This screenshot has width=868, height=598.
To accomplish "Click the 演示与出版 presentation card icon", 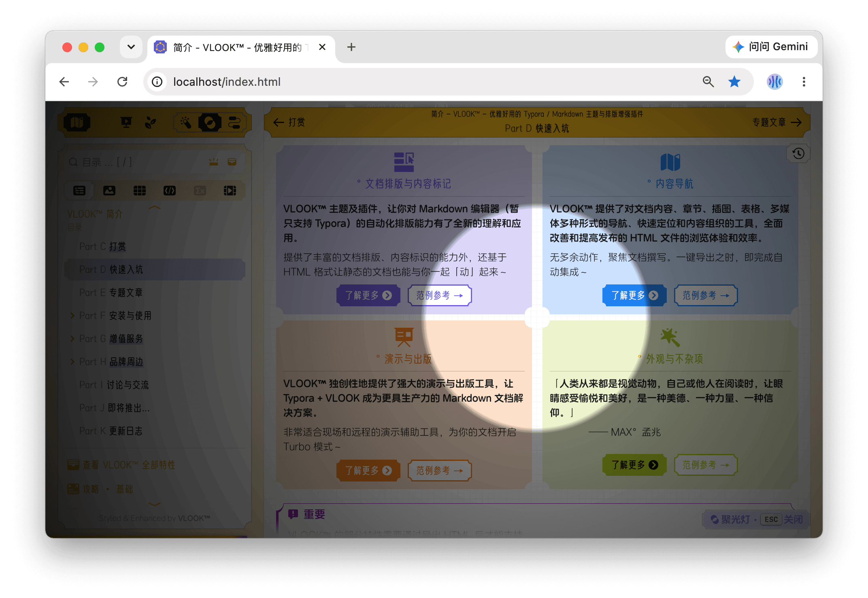I will (404, 337).
